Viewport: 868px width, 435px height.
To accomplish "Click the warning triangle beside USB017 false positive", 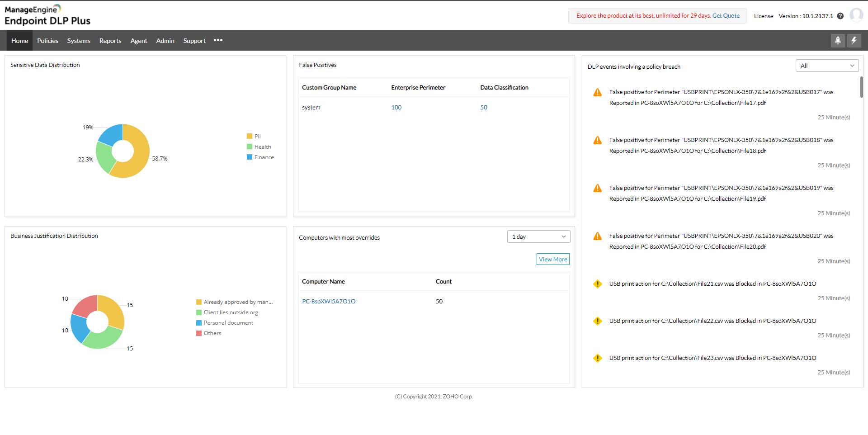I will point(598,92).
